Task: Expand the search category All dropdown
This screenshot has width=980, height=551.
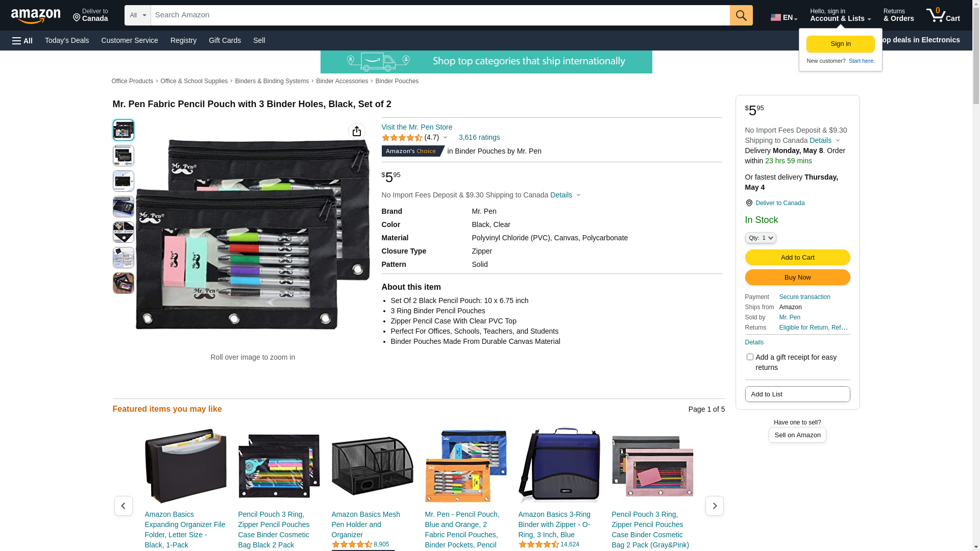Action: click(138, 15)
